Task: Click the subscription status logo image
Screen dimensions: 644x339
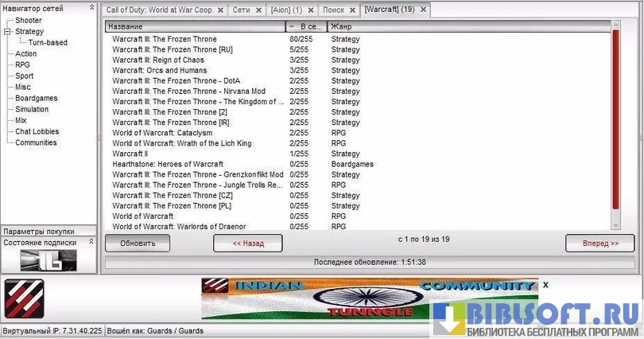Action: pyautogui.click(x=48, y=260)
